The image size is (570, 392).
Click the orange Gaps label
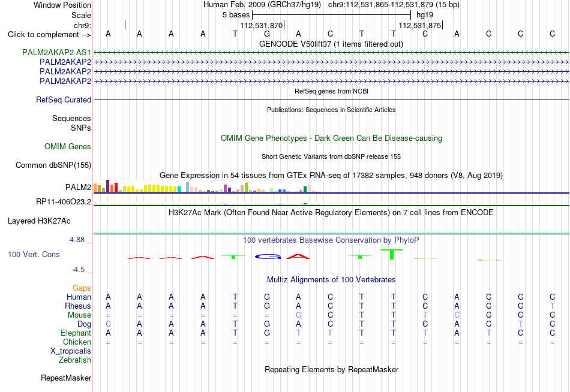(x=82, y=288)
